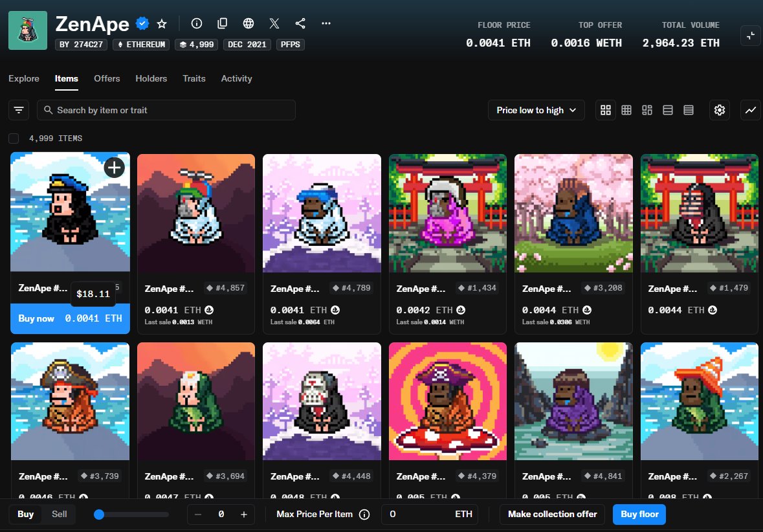The width and height of the screenshot is (763, 532).
Task: Increase sweep quantity with plus button
Action: click(244, 515)
